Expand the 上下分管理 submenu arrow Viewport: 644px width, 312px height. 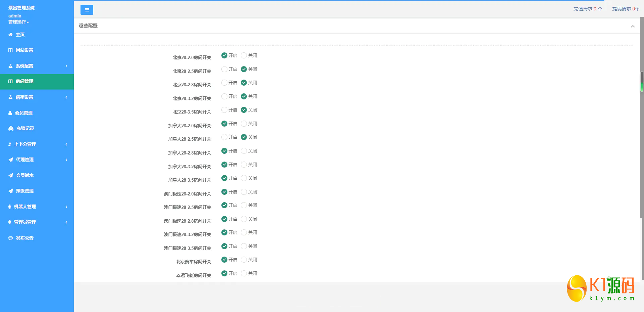[x=66, y=144]
